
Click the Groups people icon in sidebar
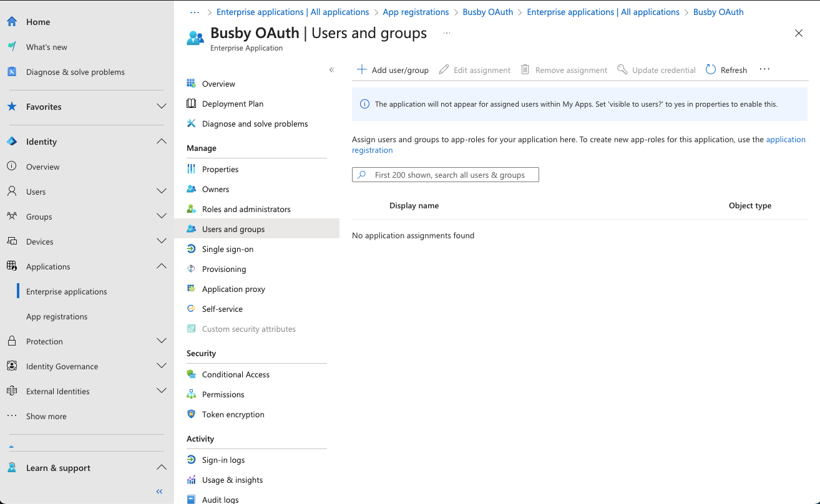point(12,216)
